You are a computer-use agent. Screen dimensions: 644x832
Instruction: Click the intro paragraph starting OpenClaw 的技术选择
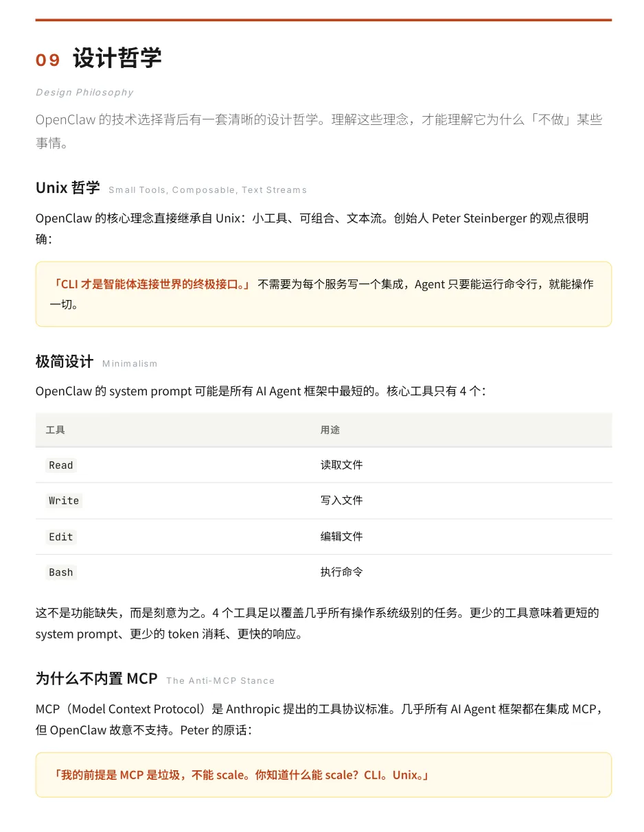pos(319,131)
